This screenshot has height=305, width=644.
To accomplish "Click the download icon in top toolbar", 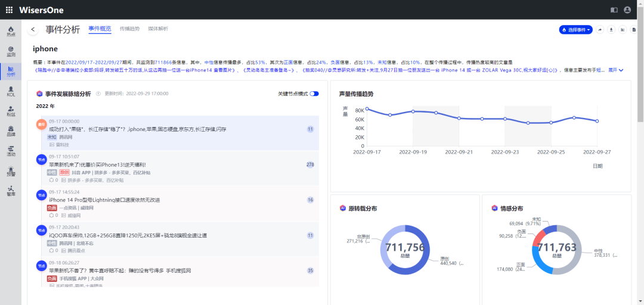I will [612, 30].
